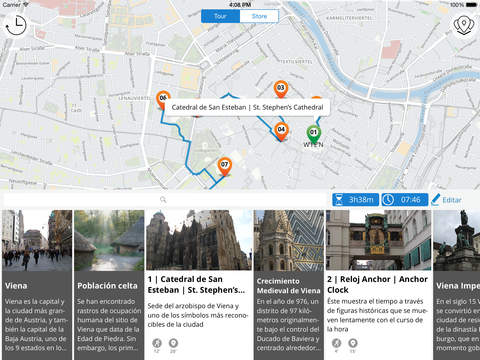Open the Reloj Anchor clock card
480x360 pixels.
[x=378, y=285]
